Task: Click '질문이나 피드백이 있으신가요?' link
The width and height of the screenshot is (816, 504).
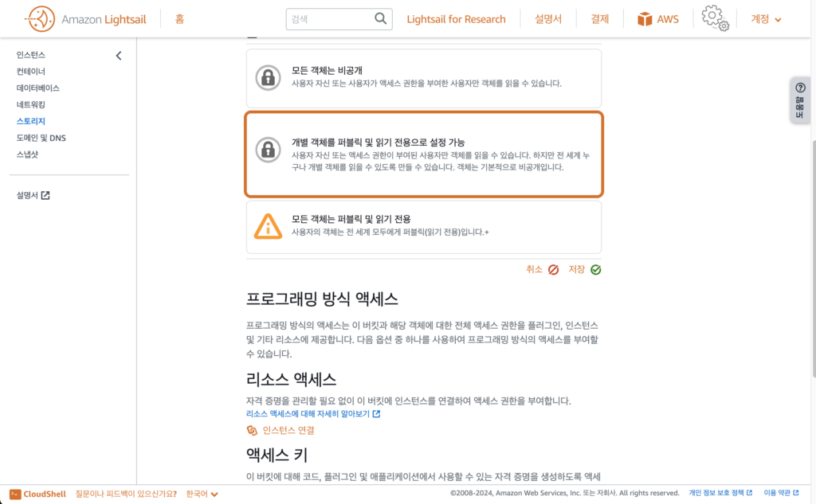Action: point(126,494)
